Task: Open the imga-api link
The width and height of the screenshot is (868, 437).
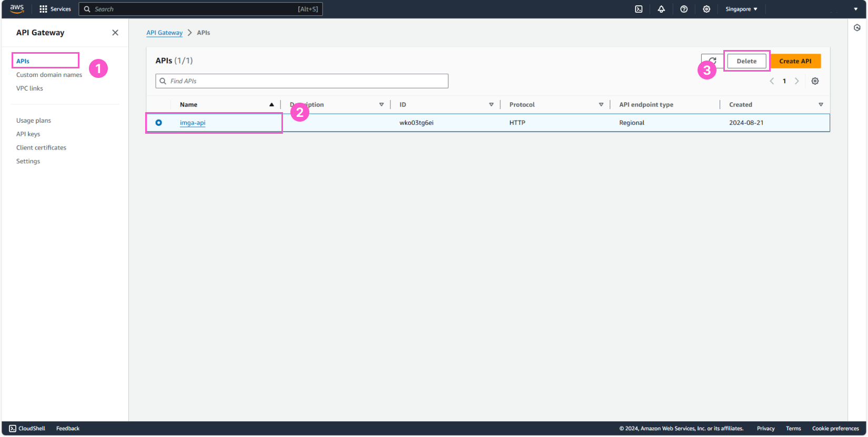Action: tap(193, 123)
